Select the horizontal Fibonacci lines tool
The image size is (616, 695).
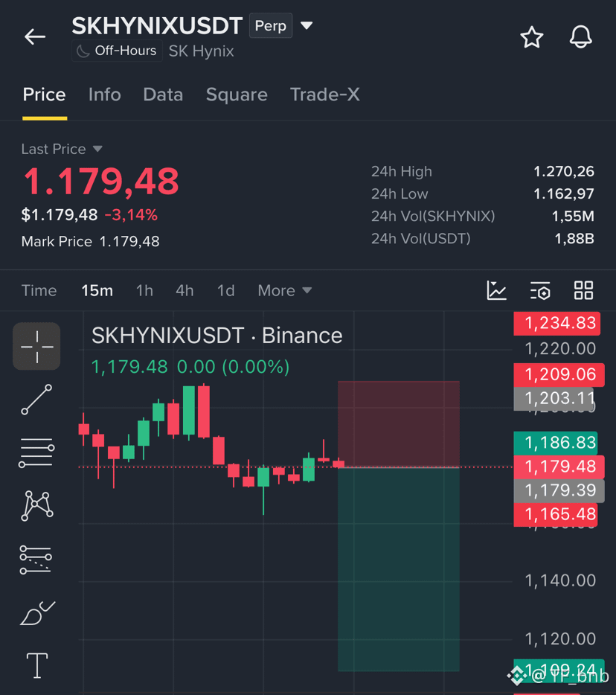(x=36, y=452)
